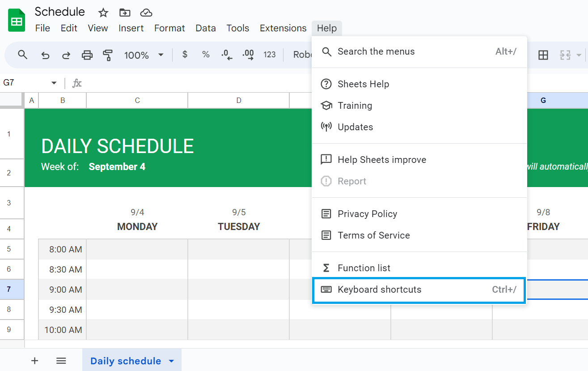Viewport: 588px width, 371px height.
Task: Decrease decimal places
Action: (x=227, y=55)
